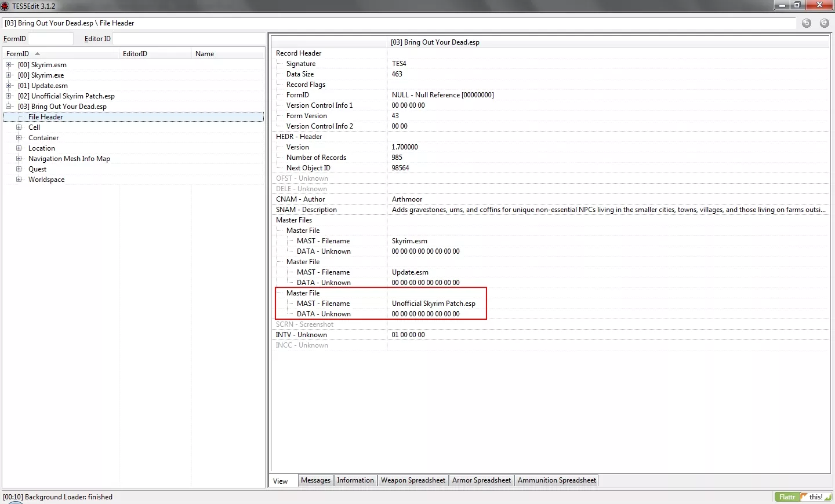Screen dimensions: 835x504
Task: Click the Editor ID search input field
Action: (188, 39)
